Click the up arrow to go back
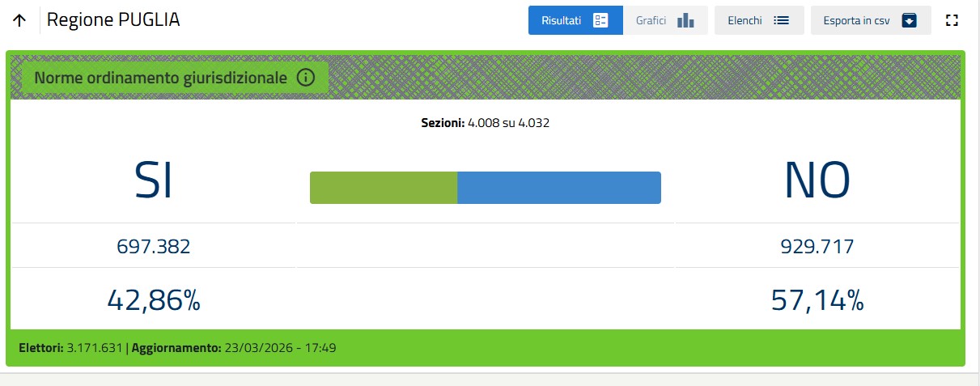Screen dimensions: 980x386 [x=20, y=21]
